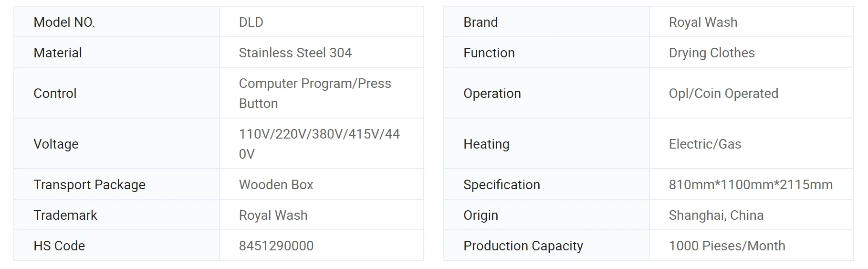The image size is (868, 269).
Task: Select the 1000 Pieses/Month value
Action: click(727, 246)
